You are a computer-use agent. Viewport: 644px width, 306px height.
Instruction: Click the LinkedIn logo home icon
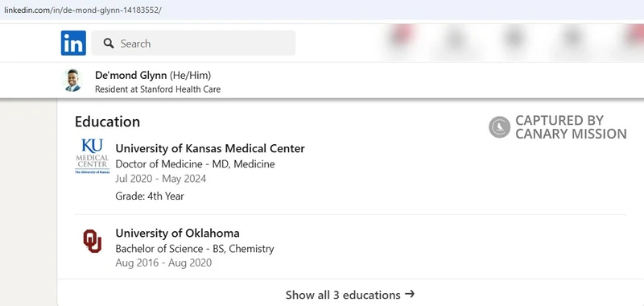click(x=73, y=43)
